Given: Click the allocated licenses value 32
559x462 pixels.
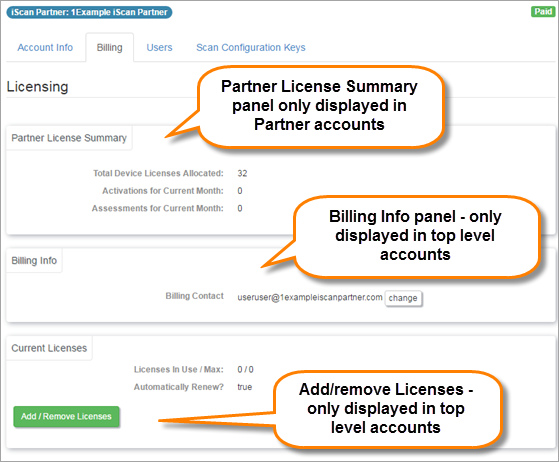Looking at the screenshot, I should tap(242, 173).
